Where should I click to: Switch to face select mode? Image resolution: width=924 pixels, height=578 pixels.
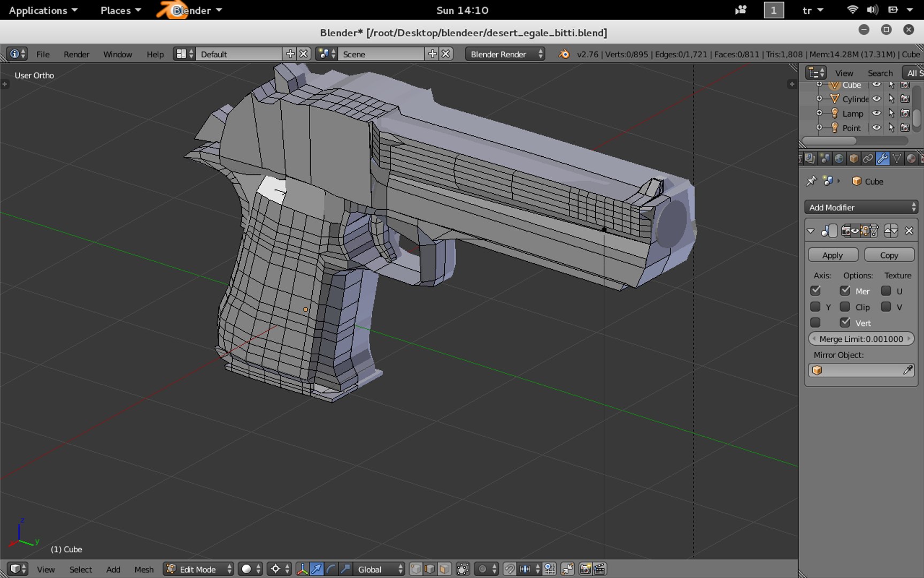coord(444,569)
